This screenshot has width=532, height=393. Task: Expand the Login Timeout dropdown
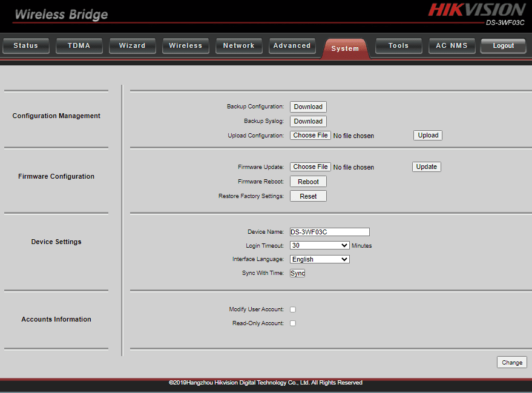tap(320, 246)
